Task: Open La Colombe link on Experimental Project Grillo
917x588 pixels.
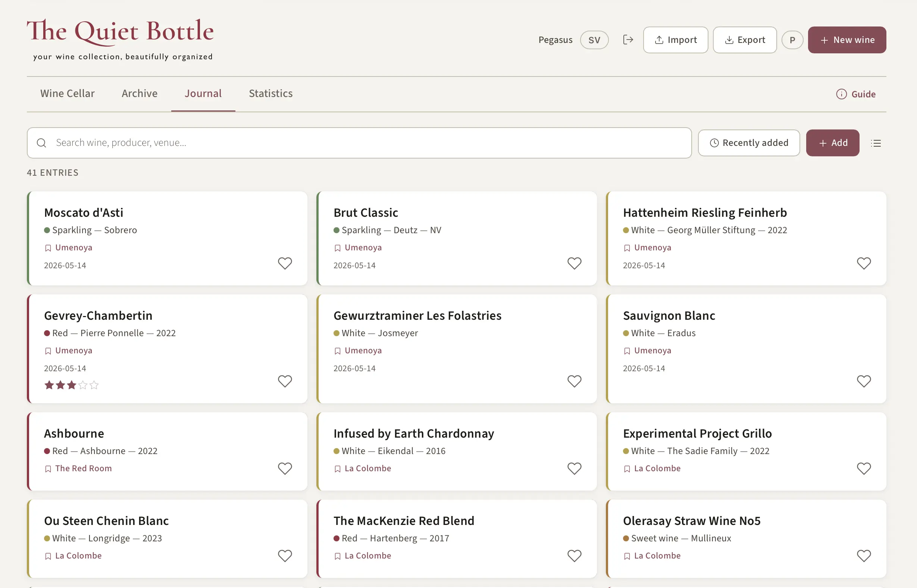Action: tap(657, 469)
